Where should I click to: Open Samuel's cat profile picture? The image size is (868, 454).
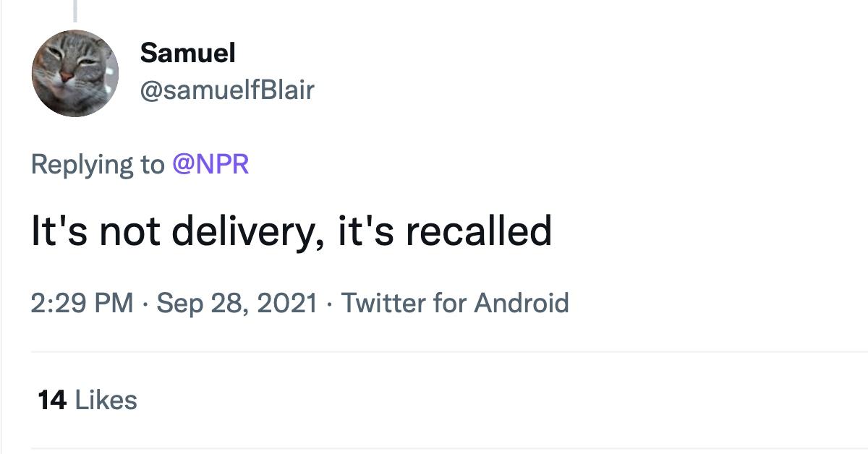click(75, 73)
